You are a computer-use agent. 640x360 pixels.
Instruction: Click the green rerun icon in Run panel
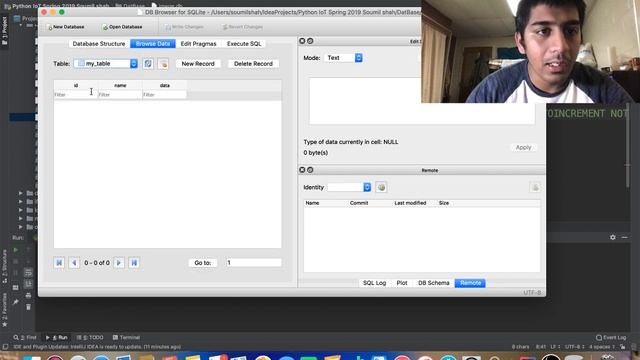tap(16, 249)
